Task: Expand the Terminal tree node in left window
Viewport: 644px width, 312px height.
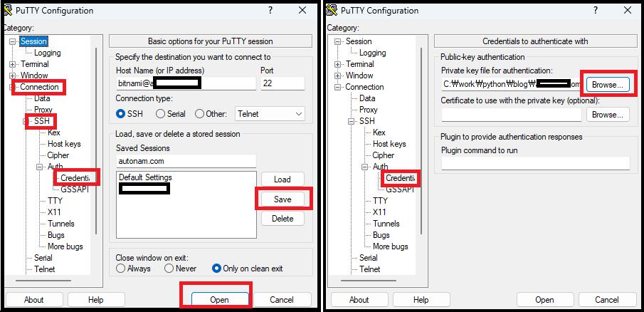Action: click(x=12, y=64)
